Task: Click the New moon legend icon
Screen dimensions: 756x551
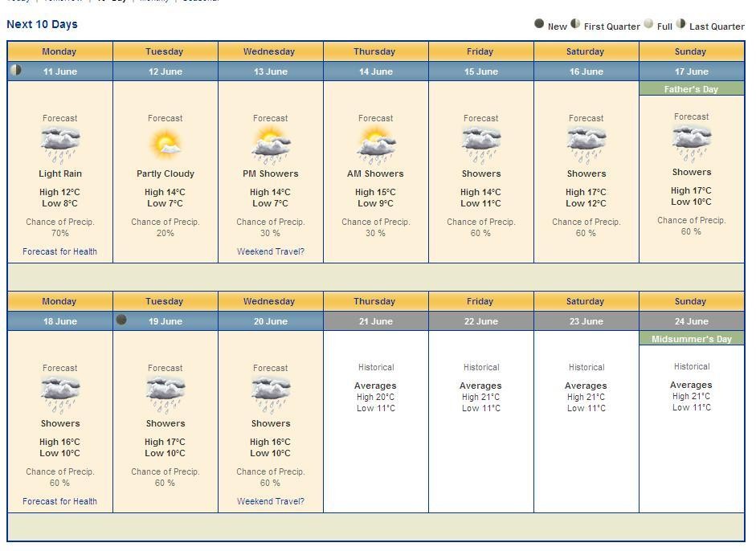Action: pyautogui.click(x=539, y=23)
